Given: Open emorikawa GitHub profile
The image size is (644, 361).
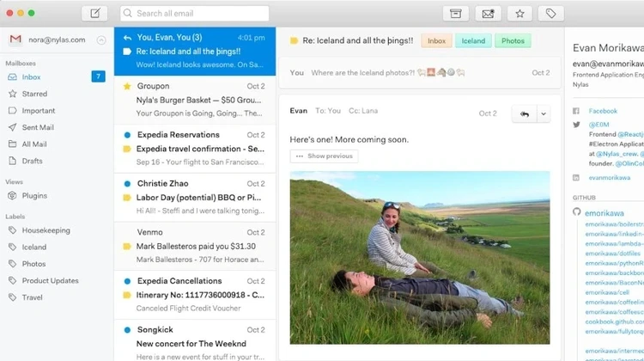Looking at the screenshot, I should point(605,213).
